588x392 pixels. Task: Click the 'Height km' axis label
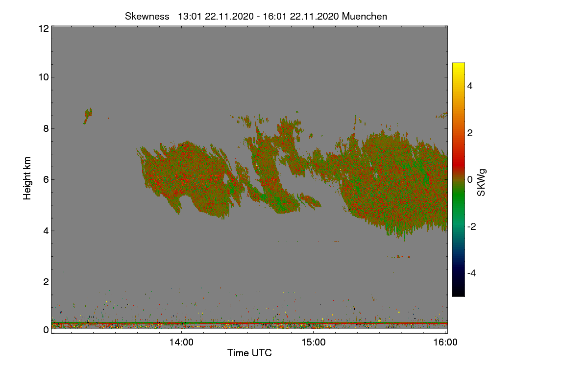coord(27,178)
